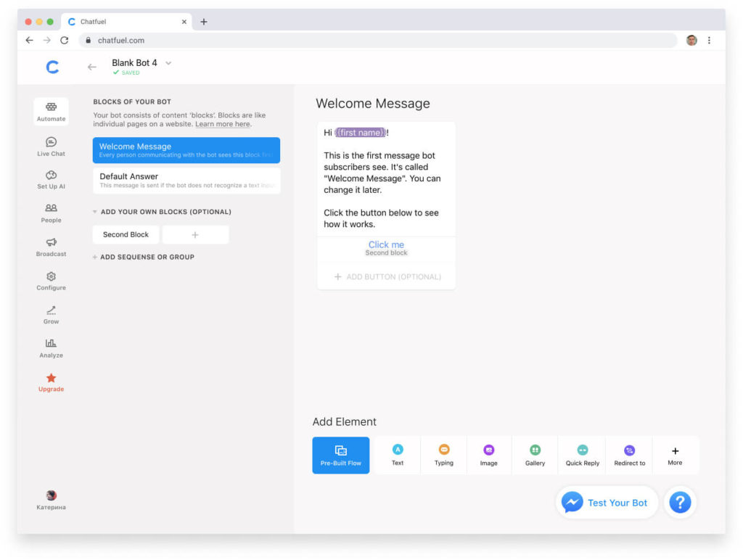Open the help question mark button
The height and width of the screenshot is (560, 743).
680,502
